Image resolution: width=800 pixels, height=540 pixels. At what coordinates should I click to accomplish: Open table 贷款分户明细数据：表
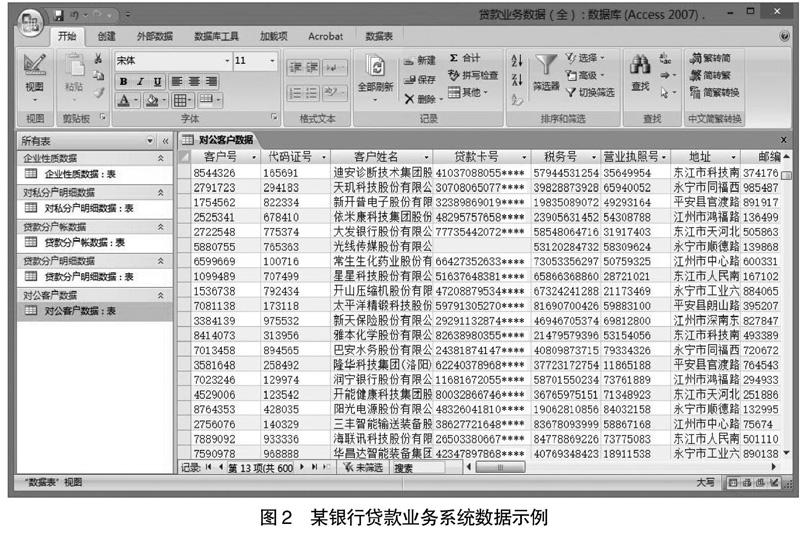click(x=95, y=277)
